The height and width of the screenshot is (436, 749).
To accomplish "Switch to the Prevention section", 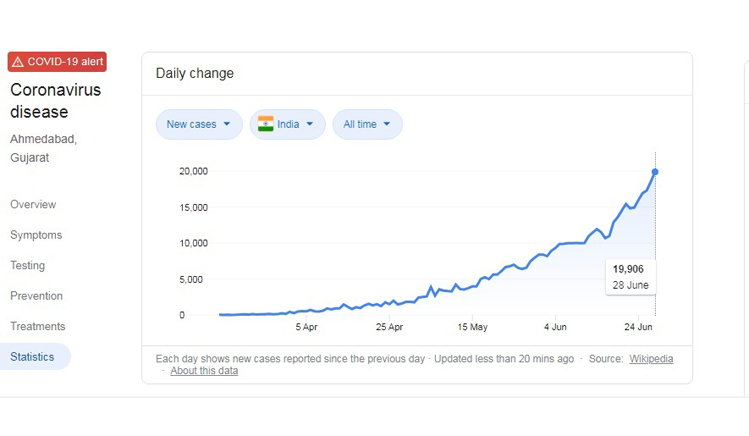I will click(x=36, y=296).
